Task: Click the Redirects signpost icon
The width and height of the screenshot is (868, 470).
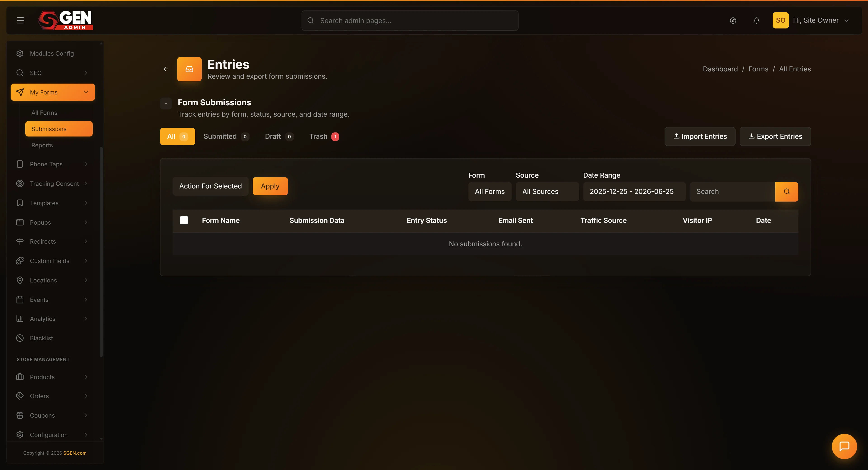Action: click(20, 242)
